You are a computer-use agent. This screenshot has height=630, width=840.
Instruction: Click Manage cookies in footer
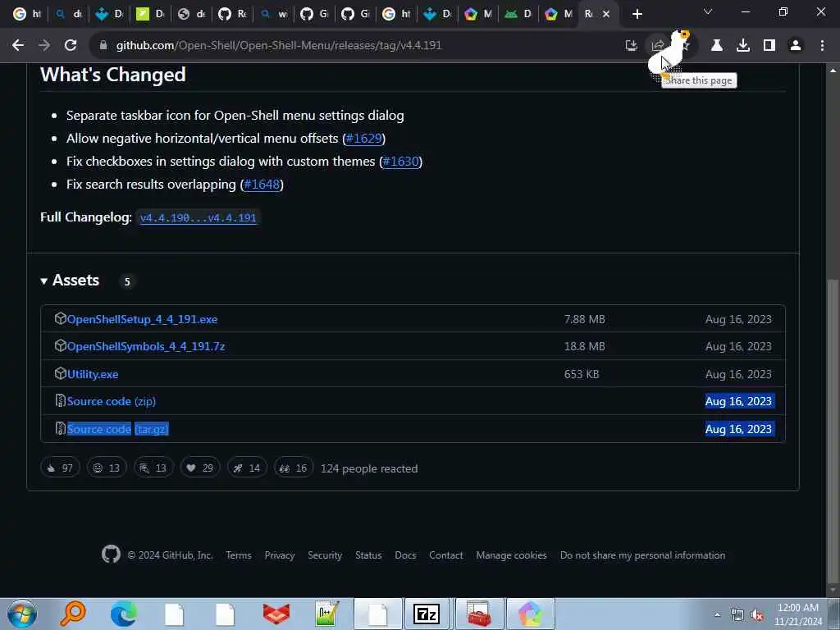pyautogui.click(x=512, y=555)
